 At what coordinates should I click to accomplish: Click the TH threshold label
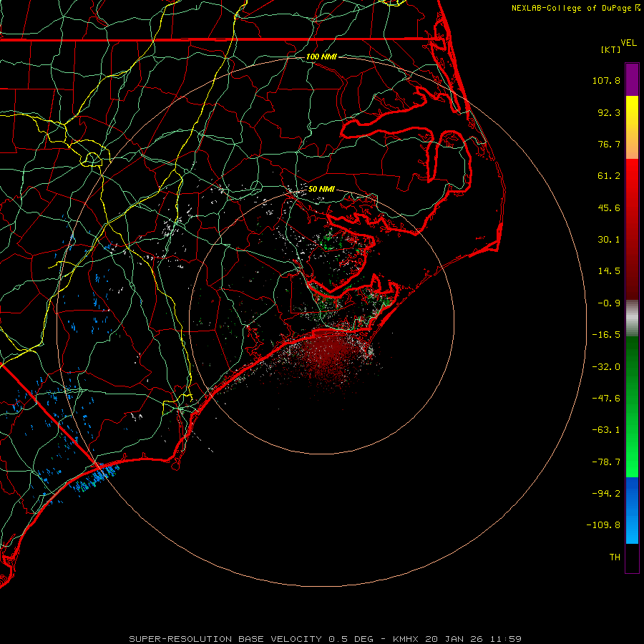point(615,557)
